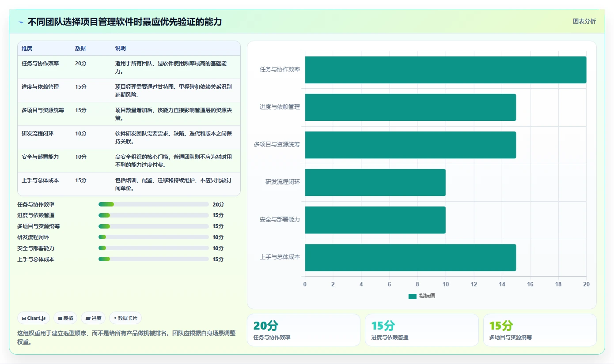Select table cell 任务与协作效率
The image size is (614, 364).
pos(40,64)
